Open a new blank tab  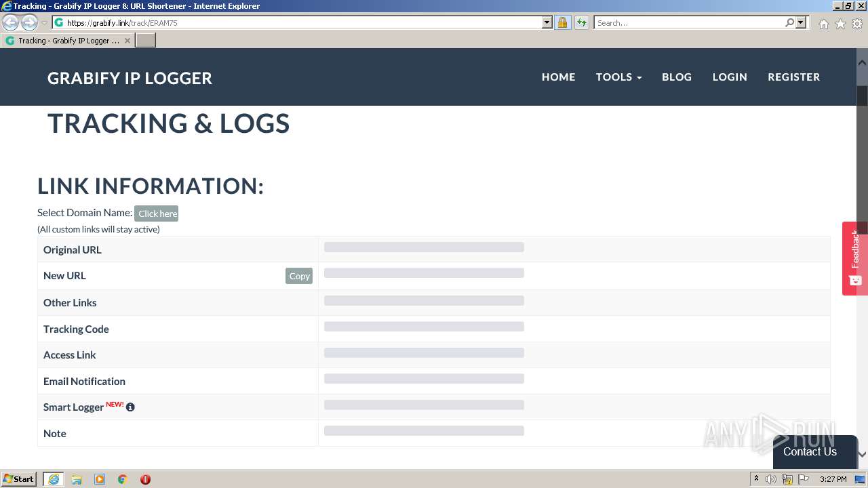point(146,41)
